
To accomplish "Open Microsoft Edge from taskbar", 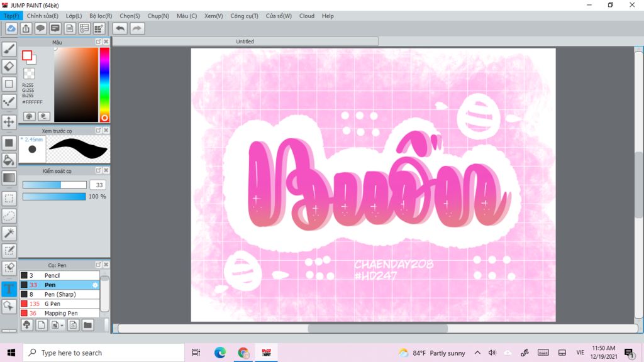I will 219,353.
